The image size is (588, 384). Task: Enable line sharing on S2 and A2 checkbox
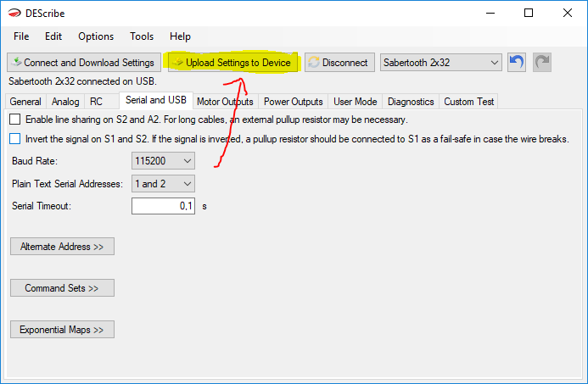(x=15, y=120)
